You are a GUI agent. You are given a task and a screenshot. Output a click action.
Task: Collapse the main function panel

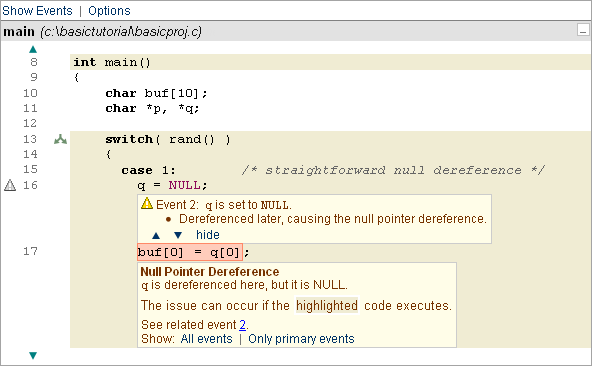[583, 30]
